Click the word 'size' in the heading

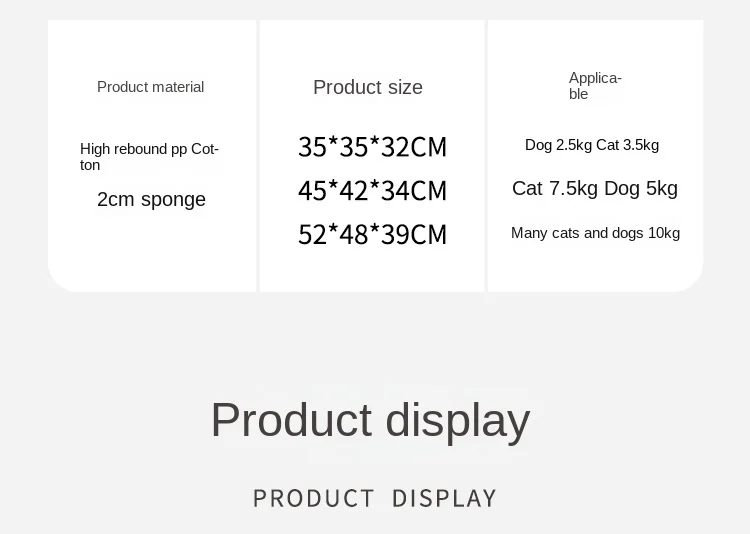[x=405, y=88]
